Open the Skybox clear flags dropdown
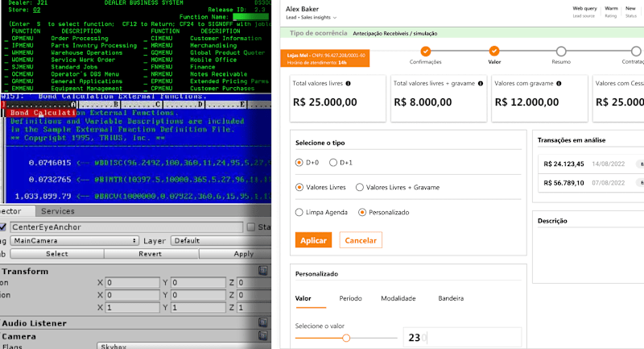 pyautogui.click(x=184, y=346)
